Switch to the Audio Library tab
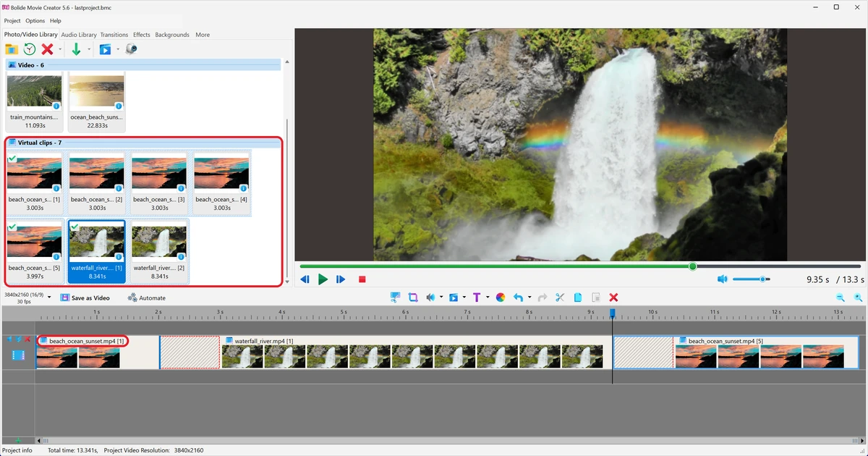The image size is (868, 456). [x=79, y=35]
